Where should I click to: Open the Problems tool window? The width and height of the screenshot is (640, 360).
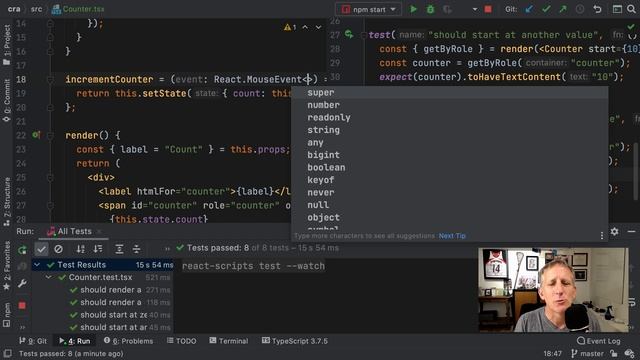[x=129, y=341]
